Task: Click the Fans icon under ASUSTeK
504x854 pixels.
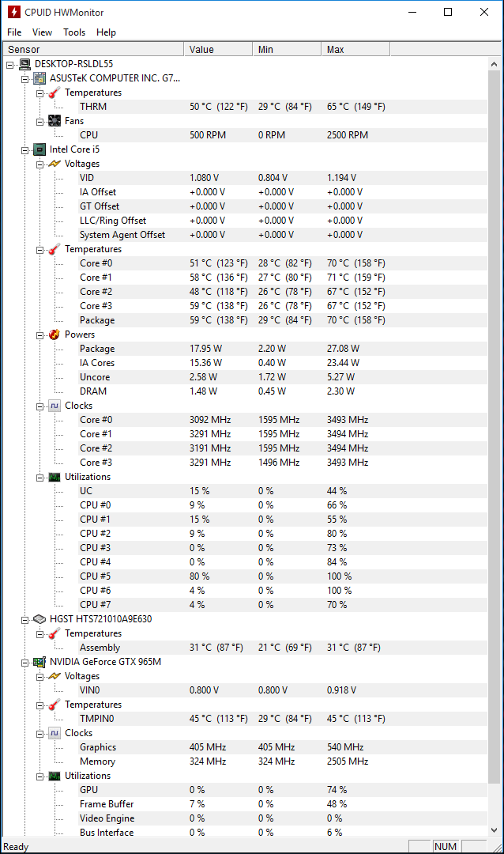Action: coord(55,121)
